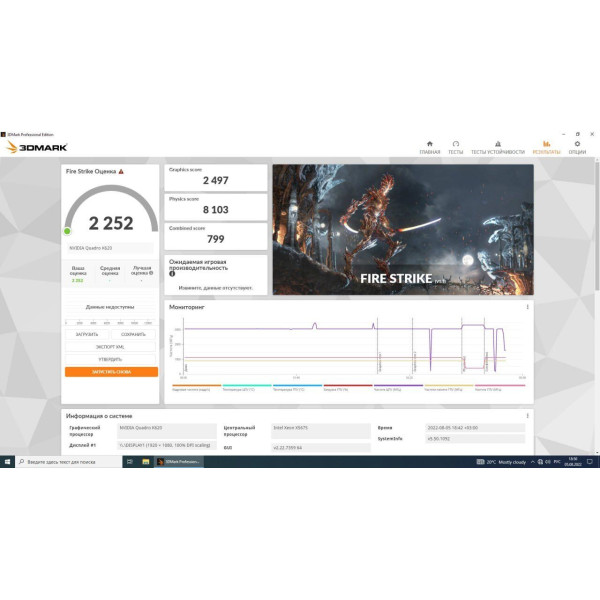The width and height of the screenshot is (600, 600).
Task: Click the Combined score value 799
Action: [x=215, y=239]
